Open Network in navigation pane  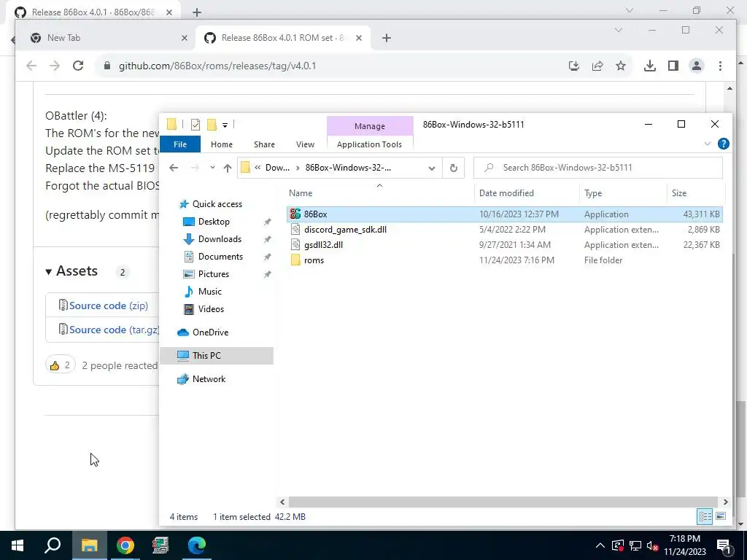pos(209,379)
